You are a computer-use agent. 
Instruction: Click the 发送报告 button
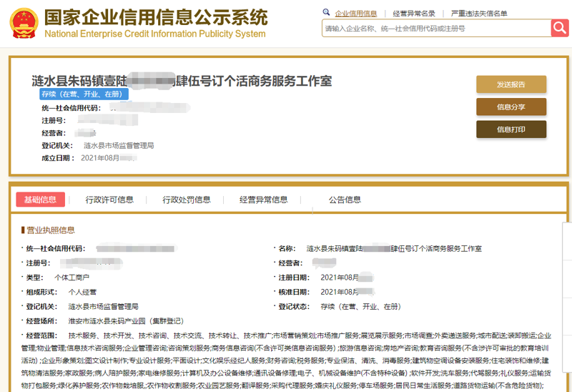click(x=511, y=84)
